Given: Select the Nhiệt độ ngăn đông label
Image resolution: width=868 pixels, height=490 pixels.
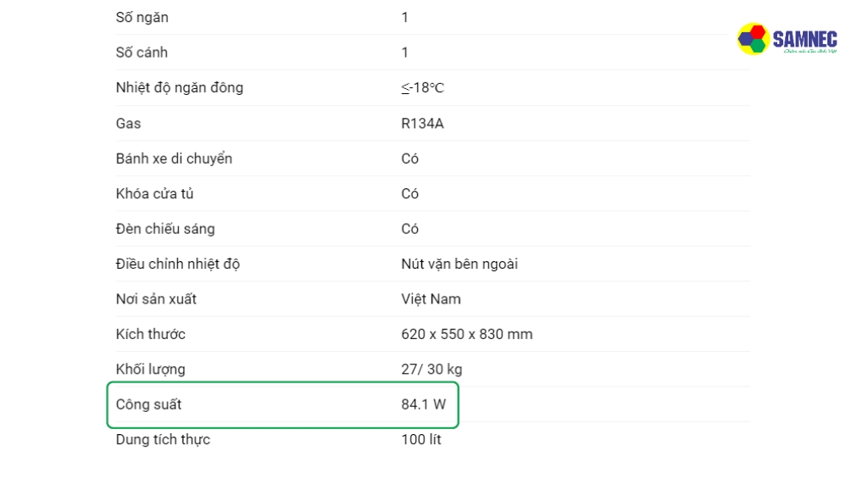Looking at the screenshot, I should 180,87.
